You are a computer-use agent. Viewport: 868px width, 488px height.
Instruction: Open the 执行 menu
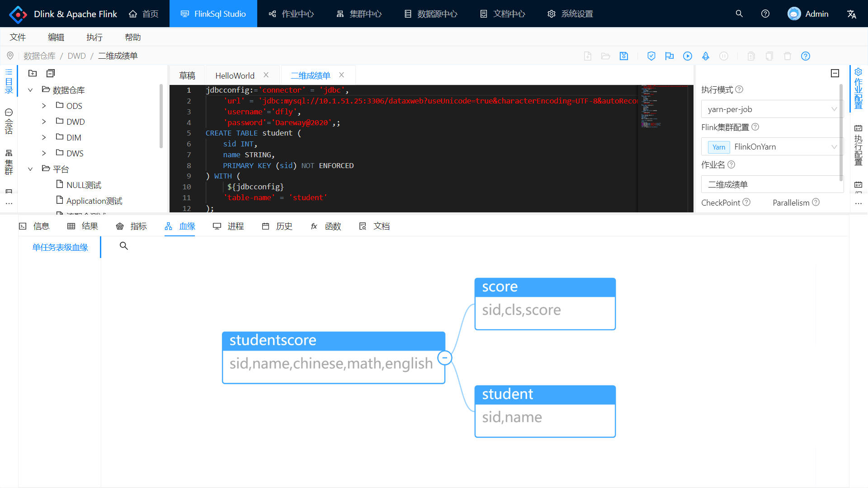tap(94, 37)
